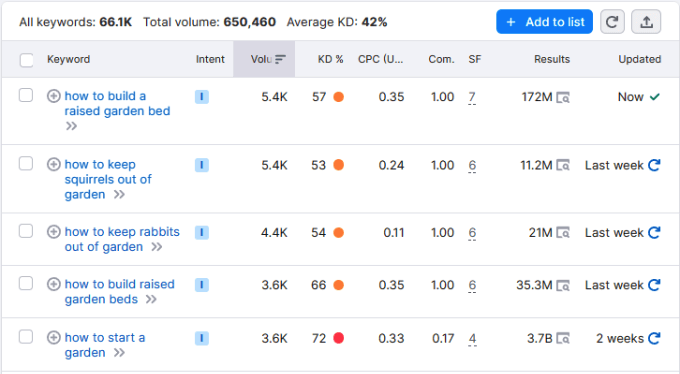680x374 pixels.
Task: Click orange KD dot beside 57
Action: (339, 97)
